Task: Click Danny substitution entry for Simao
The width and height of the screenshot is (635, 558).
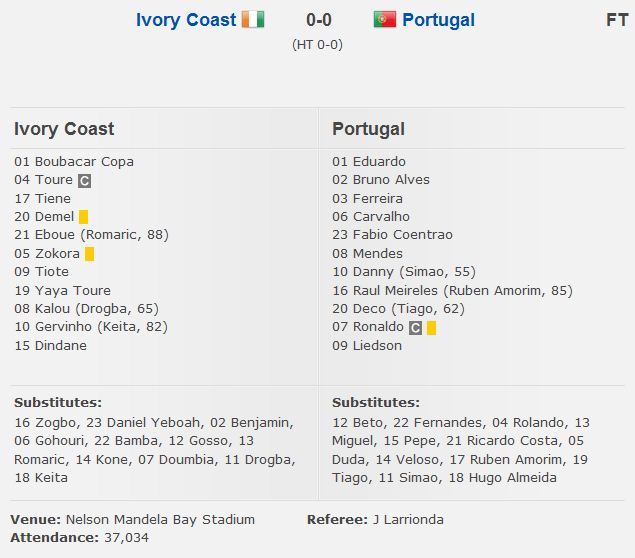Action: pyautogui.click(x=404, y=272)
